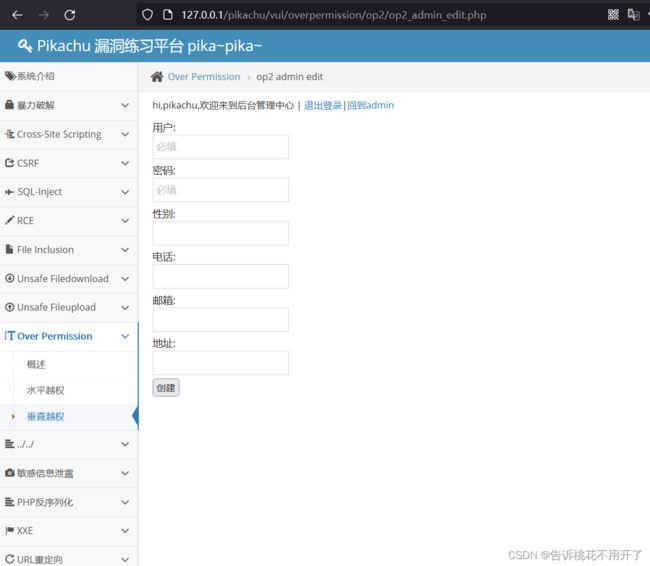The image size is (650, 566).
Task: Select the URL重定向 refresh icon
Action: pyautogui.click(x=10, y=559)
